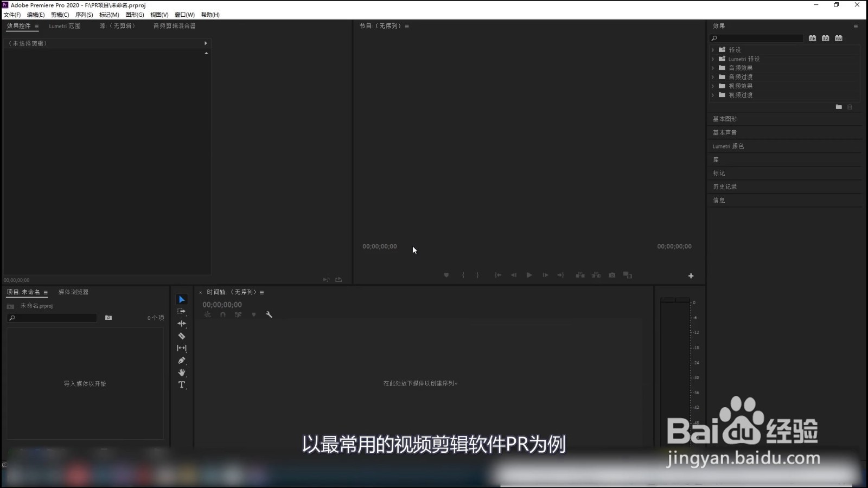Select the Type tool
Image resolution: width=868 pixels, height=488 pixels.
click(181, 385)
